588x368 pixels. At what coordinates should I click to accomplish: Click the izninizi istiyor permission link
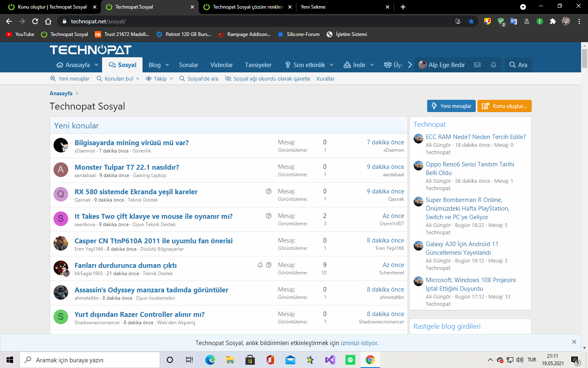tap(360, 343)
